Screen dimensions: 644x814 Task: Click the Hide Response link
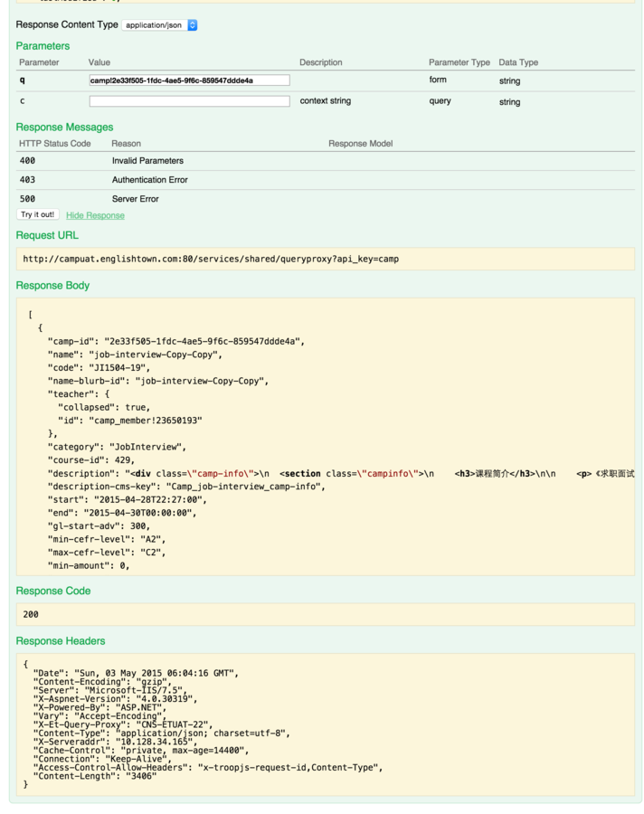(95, 215)
